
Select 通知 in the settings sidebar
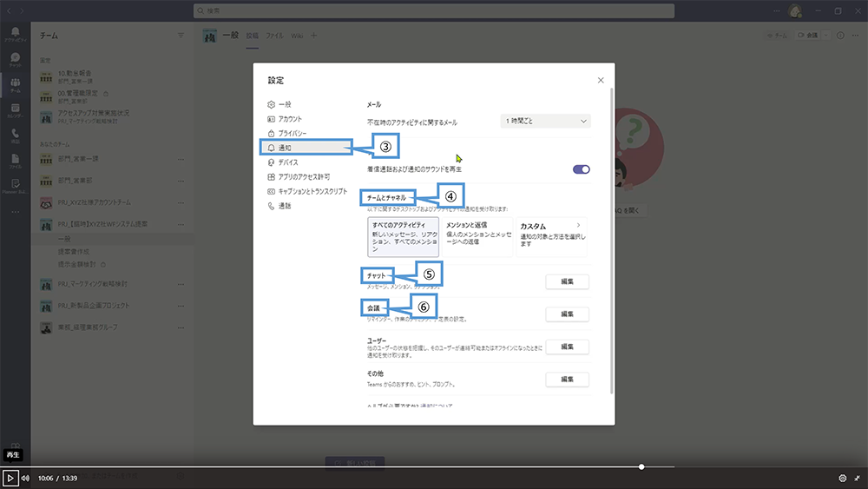click(x=306, y=148)
